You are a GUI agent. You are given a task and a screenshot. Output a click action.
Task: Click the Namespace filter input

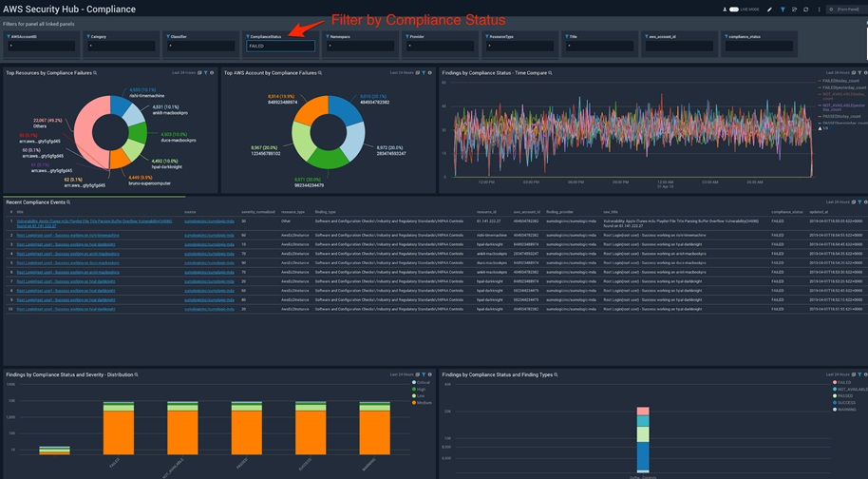coord(360,46)
